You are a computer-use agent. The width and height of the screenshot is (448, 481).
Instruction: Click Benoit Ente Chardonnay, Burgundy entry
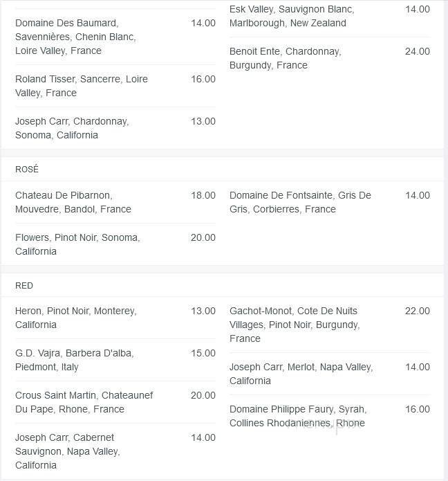click(x=286, y=58)
